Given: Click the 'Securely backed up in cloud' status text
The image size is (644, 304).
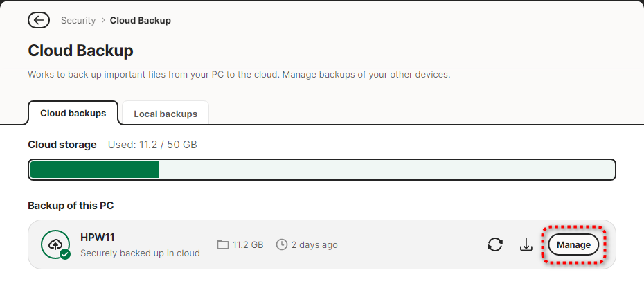Looking at the screenshot, I should point(140,253).
